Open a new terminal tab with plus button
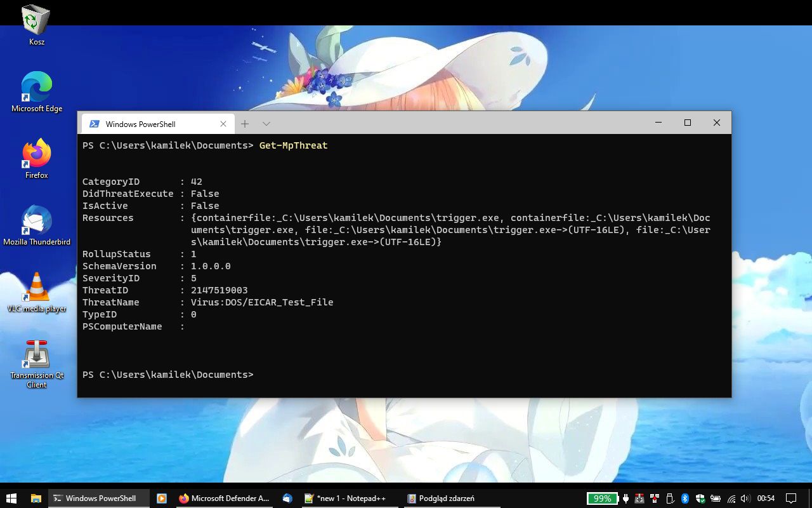This screenshot has width=812, height=508. pos(245,124)
